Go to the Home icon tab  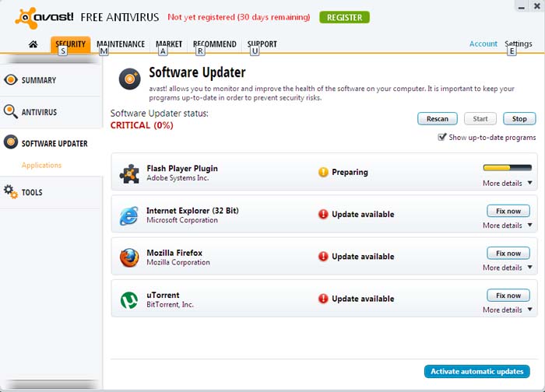click(33, 44)
